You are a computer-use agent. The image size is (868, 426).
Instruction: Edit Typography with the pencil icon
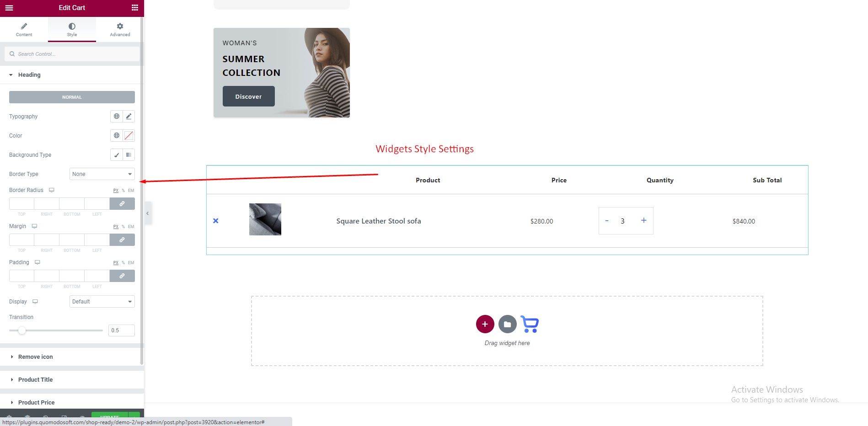click(129, 117)
